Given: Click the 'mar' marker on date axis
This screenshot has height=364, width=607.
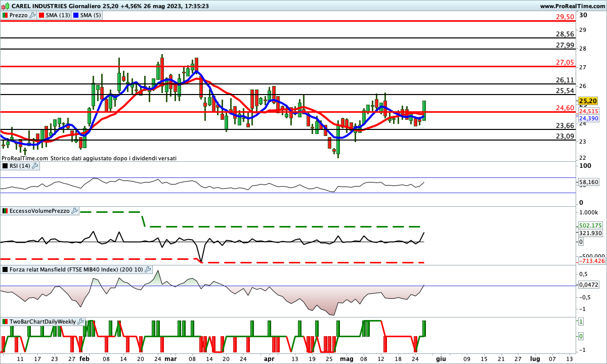Looking at the screenshot, I should point(171,358).
